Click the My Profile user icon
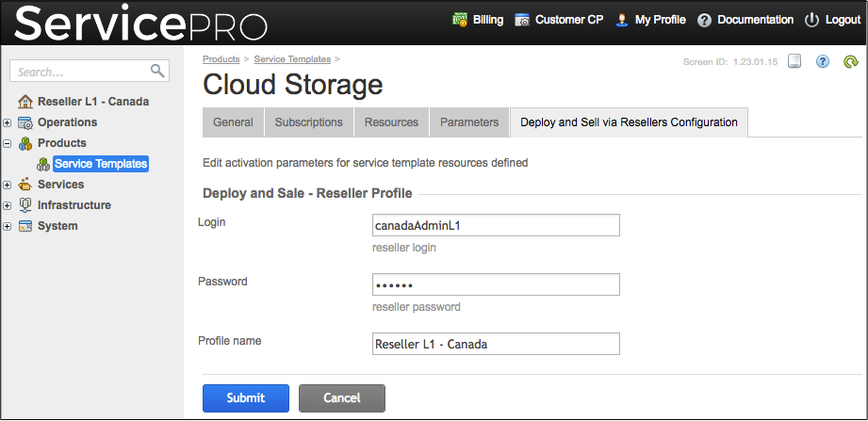 [622, 20]
